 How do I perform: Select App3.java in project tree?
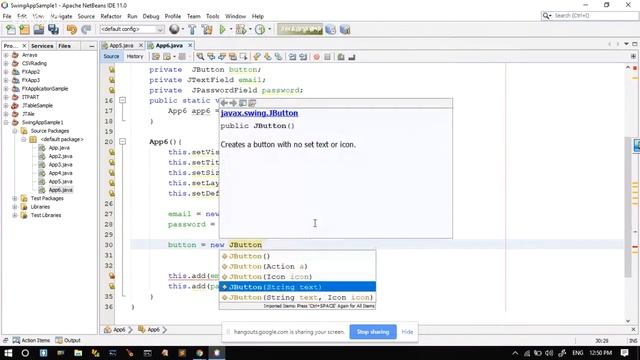pos(60,164)
